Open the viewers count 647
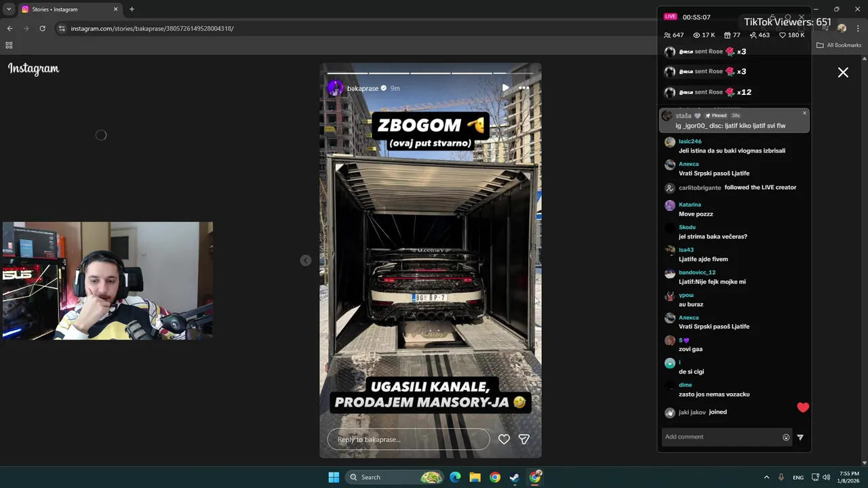Viewport: 868px width, 488px height. point(674,35)
